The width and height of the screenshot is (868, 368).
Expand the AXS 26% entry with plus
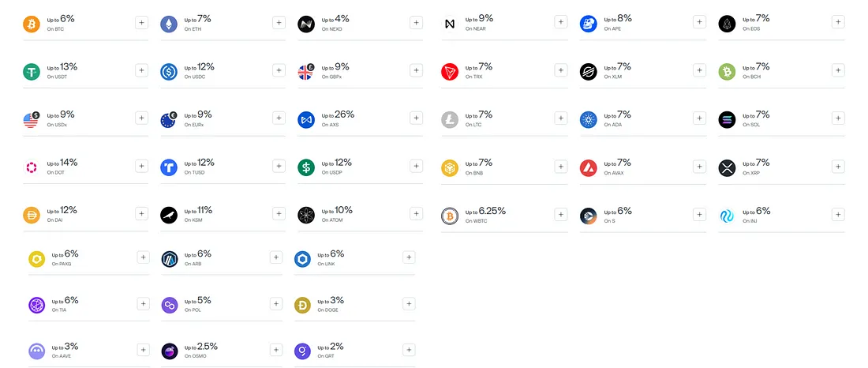point(417,118)
